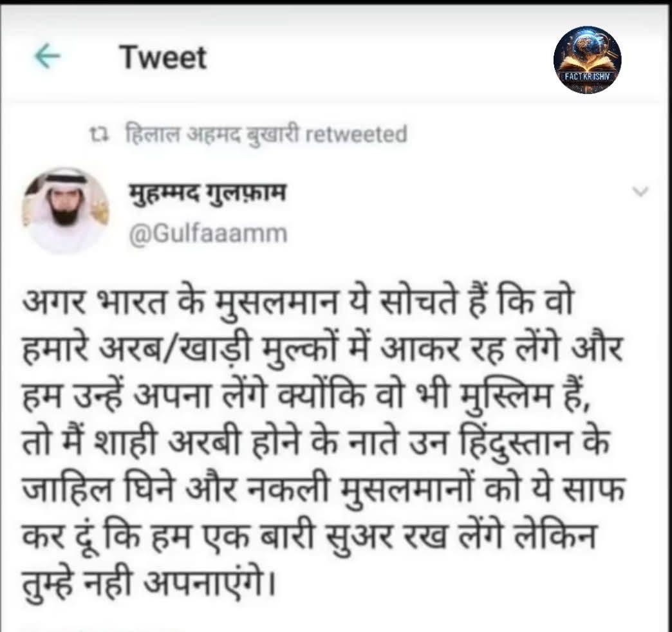Open the FACTKRISHIV circular logo
The image size is (672, 632).
click(587, 60)
